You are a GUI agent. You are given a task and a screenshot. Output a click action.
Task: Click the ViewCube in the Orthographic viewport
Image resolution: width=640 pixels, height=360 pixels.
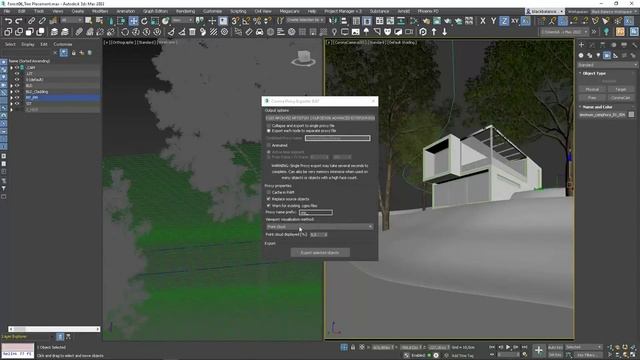(x=303, y=58)
